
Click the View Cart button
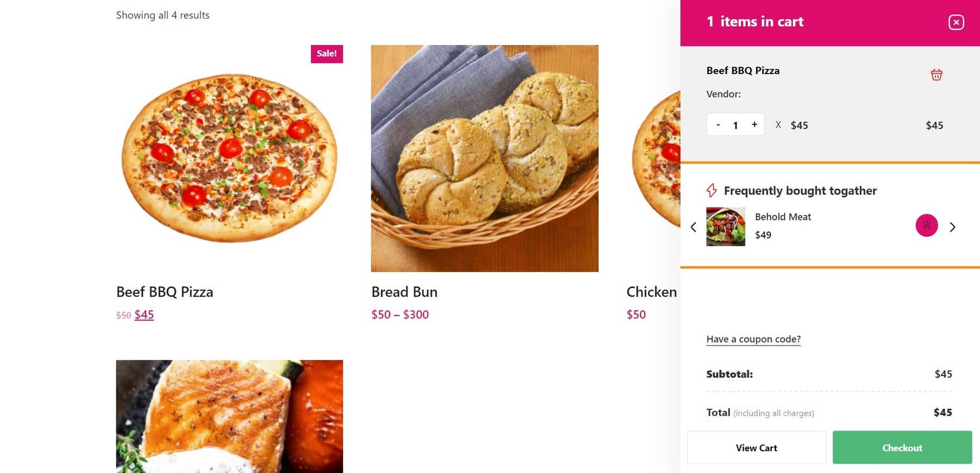pyautogui.click(x=756, y=447)
